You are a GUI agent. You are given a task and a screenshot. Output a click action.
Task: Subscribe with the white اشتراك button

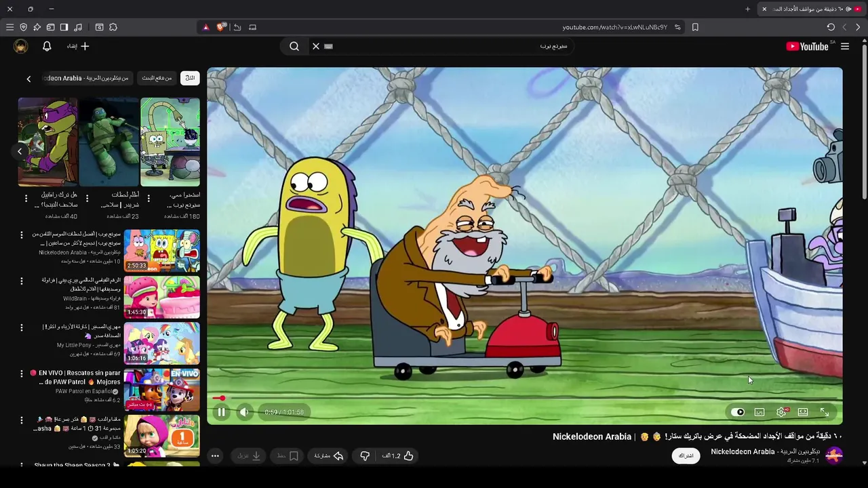click(686, 455)
